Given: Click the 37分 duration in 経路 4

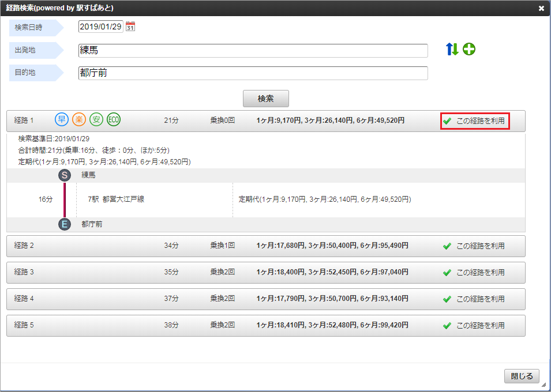Looking at the screenshot, I should (171, 299).
